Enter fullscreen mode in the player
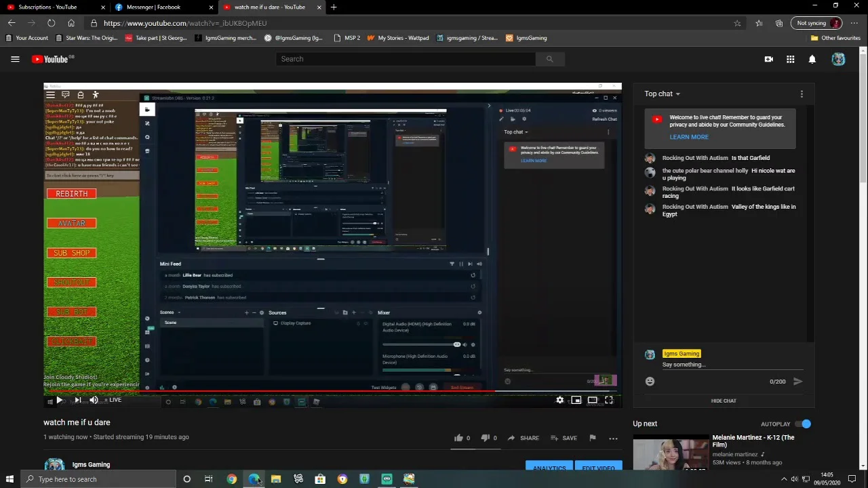 (x=608, y=401)
